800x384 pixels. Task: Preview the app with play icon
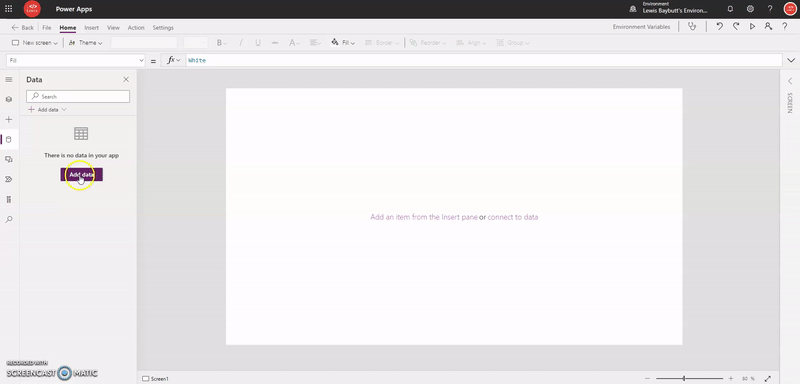pos(752,27)
